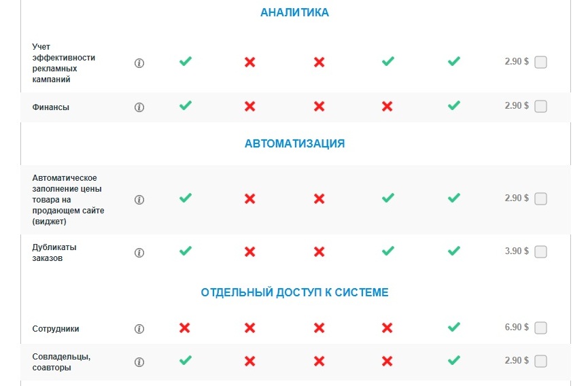Click the АНАЛИТИКА section heading
Viewport: 588px width, 386px height.
point(294,12)
